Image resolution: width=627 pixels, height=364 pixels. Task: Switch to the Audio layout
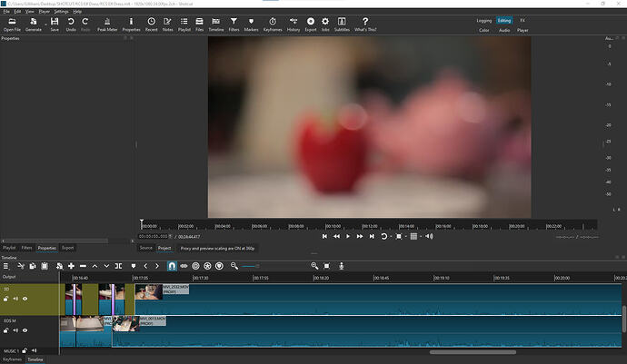504,30
